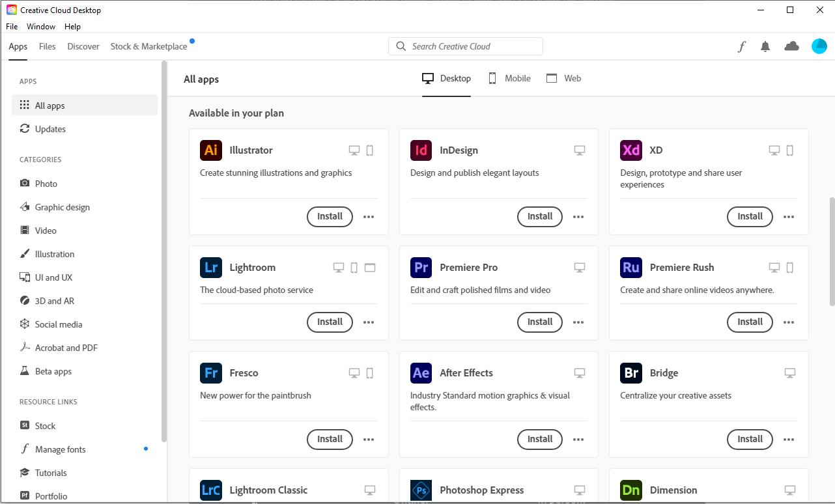Switch to the Mobile apps tab

pos(509,78)
